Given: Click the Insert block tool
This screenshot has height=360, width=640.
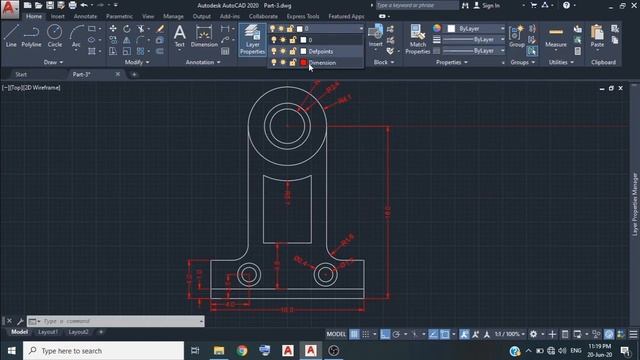Looking at the screenshot, I should click(x=375, y=36).
